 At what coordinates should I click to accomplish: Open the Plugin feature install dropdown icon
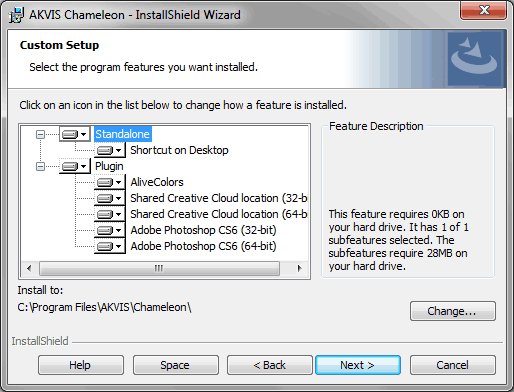pos(75,166)
